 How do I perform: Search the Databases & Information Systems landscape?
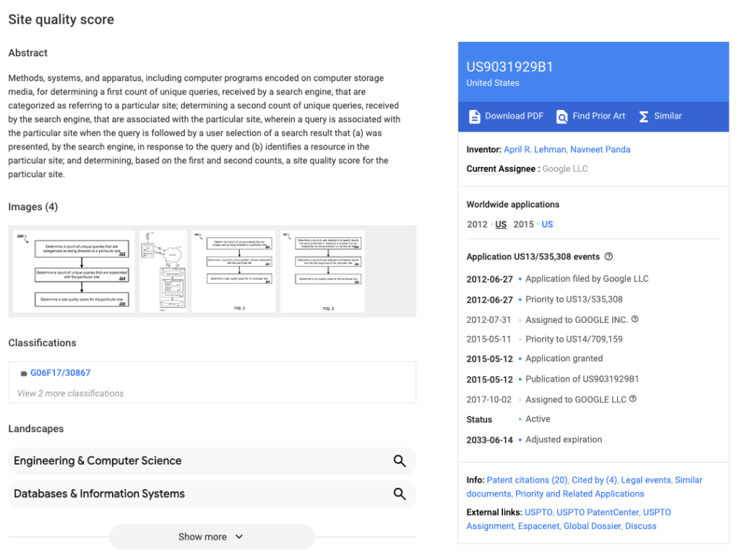pyautogui.click(x=400, y=494)
